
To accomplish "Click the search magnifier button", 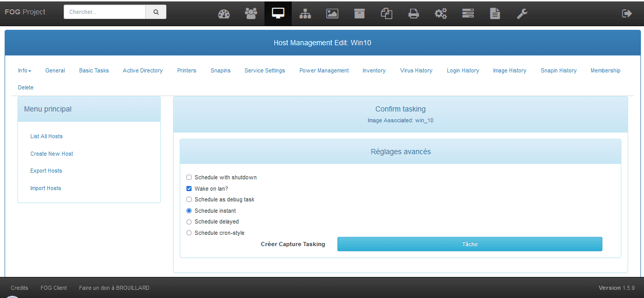I will click(x=156, y=12).
